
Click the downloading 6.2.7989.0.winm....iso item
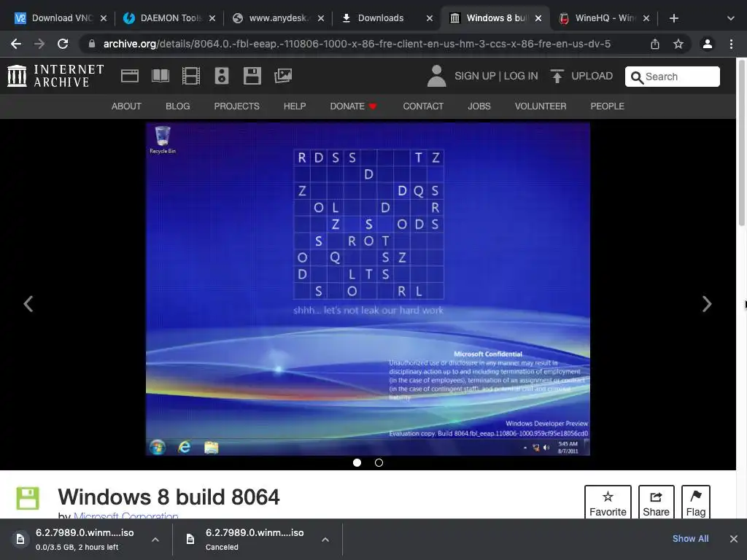coord(86,539)
